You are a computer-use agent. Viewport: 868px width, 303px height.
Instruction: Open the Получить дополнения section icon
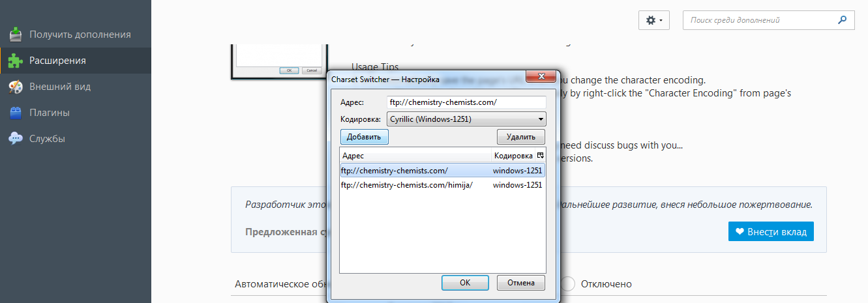[16, 35]
